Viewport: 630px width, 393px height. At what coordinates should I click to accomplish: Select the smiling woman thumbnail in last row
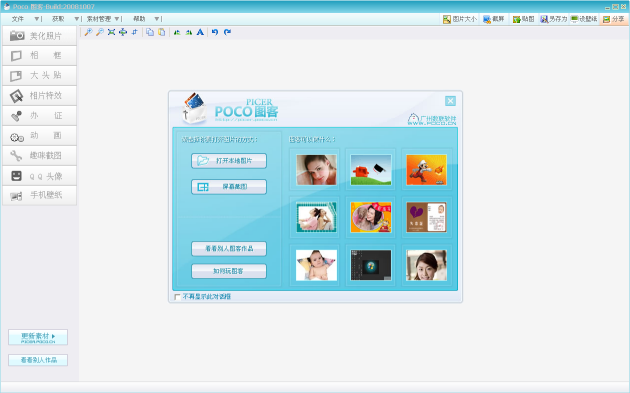click(x=426, y=265)
